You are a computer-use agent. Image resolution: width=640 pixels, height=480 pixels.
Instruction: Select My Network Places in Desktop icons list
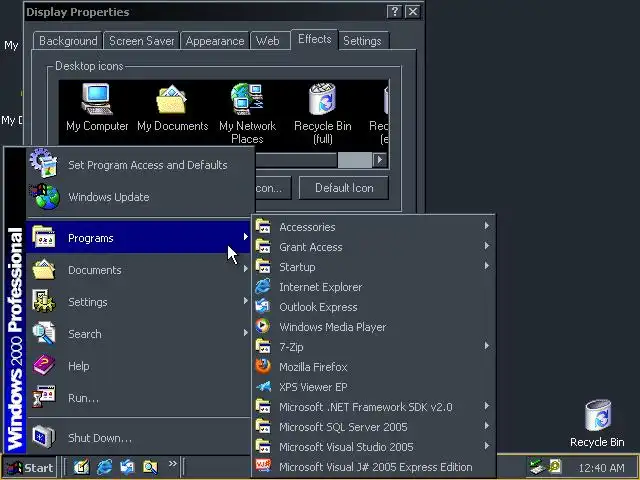[247, 113]
